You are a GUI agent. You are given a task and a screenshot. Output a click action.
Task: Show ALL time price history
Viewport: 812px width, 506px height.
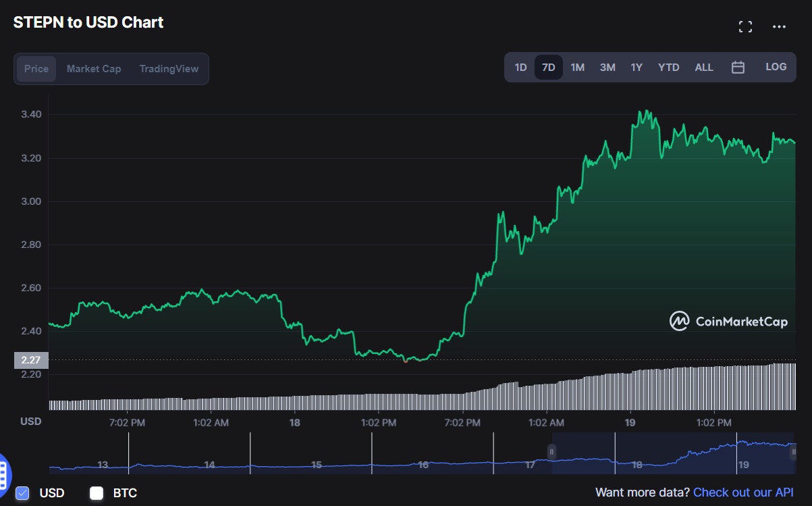pyautogui.click(x=704, y=68)
